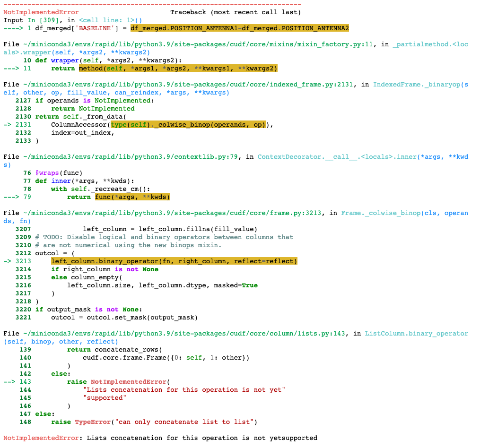Click highlighted 'type(self)._colwise_binop(operands, op)'

click(188, 125)
